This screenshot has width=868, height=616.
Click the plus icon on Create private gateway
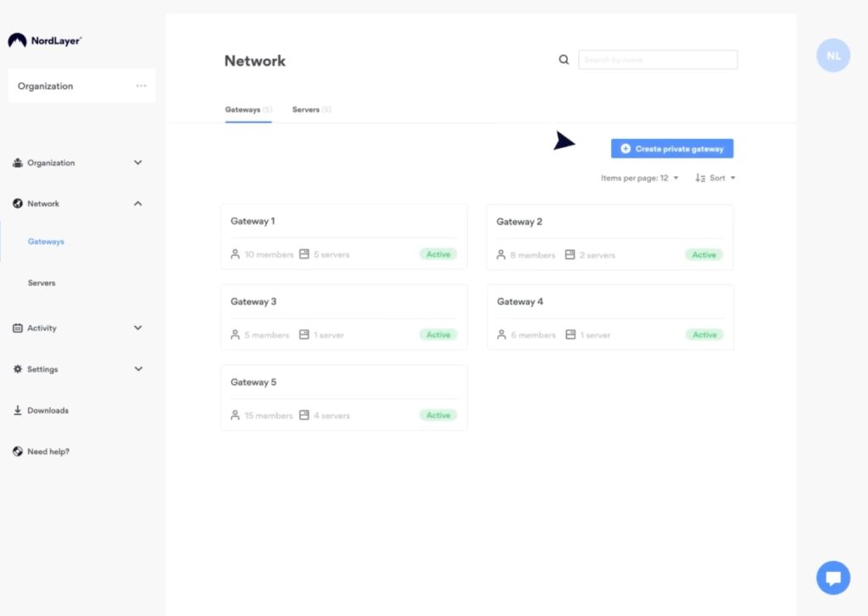pos(626,148)
